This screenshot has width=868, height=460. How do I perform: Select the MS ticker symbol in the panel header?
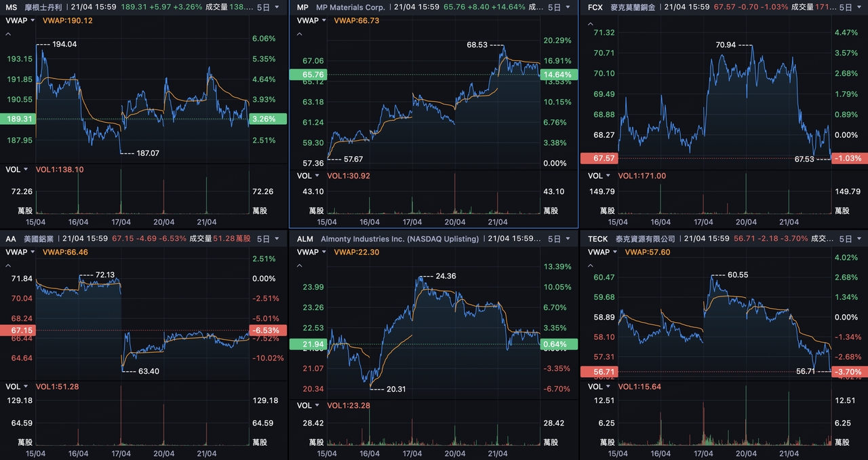[x=12, y=7]
